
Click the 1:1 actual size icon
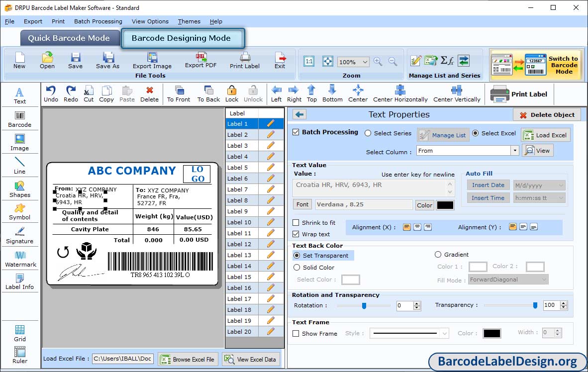[x=309, y=62]
